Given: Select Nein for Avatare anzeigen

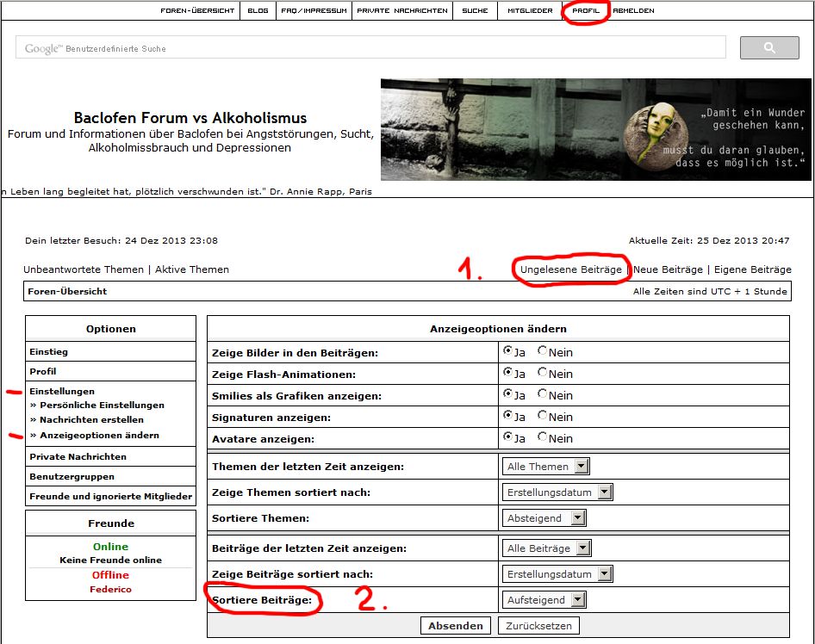Looking at the screenshot, I should (x=543, y=437).
